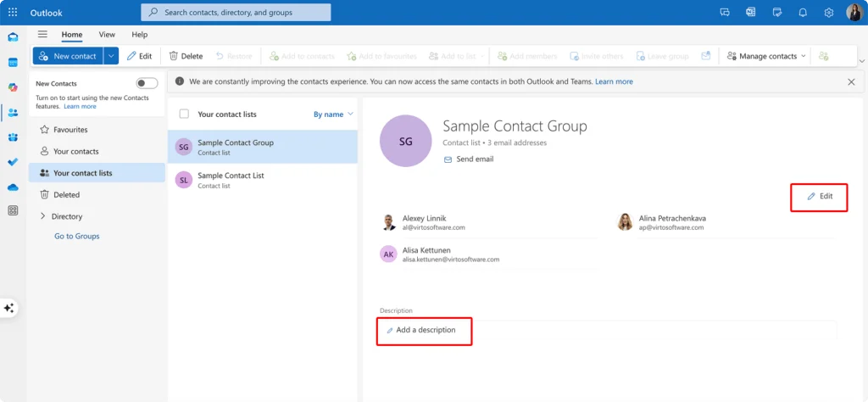Click the green people icon after Manage contacts
Viewport: 868px width, 402px height.
point(824,56)
